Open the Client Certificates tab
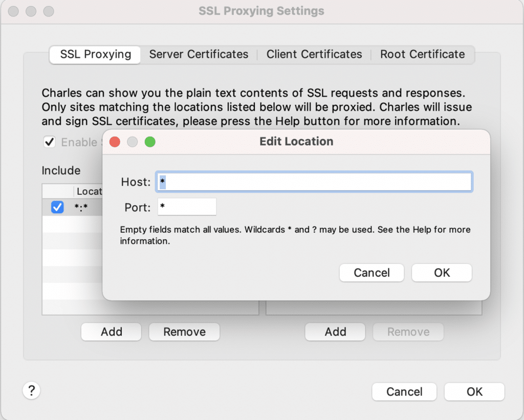524x420 pixels. pos(314,54)
